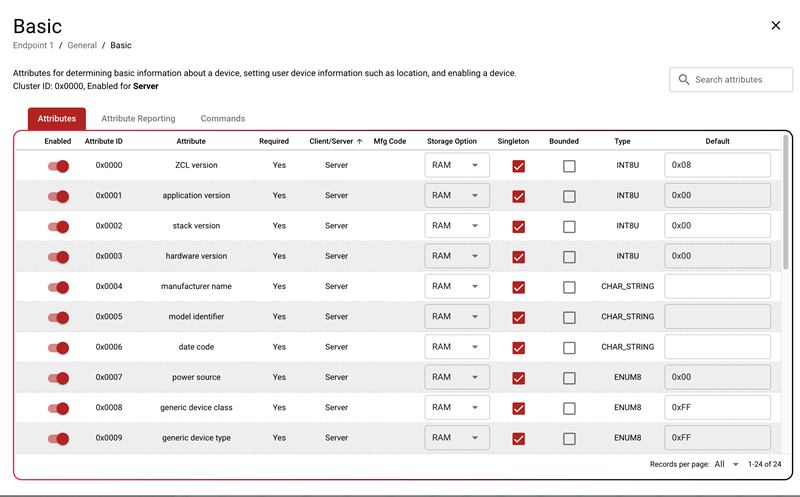Expand Storage Option for model identifier
The image size is (800, 497).
coord(456,317)
